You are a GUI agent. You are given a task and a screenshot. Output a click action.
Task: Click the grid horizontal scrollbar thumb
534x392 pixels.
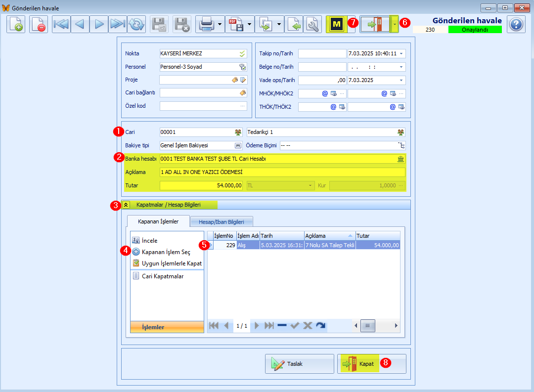click(x=368, y=326)
